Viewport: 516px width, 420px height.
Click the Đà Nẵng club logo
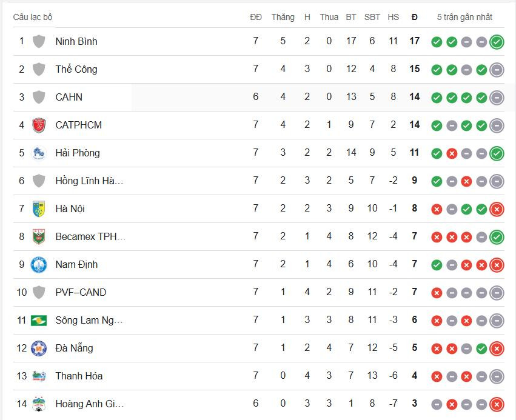[39, 348]
